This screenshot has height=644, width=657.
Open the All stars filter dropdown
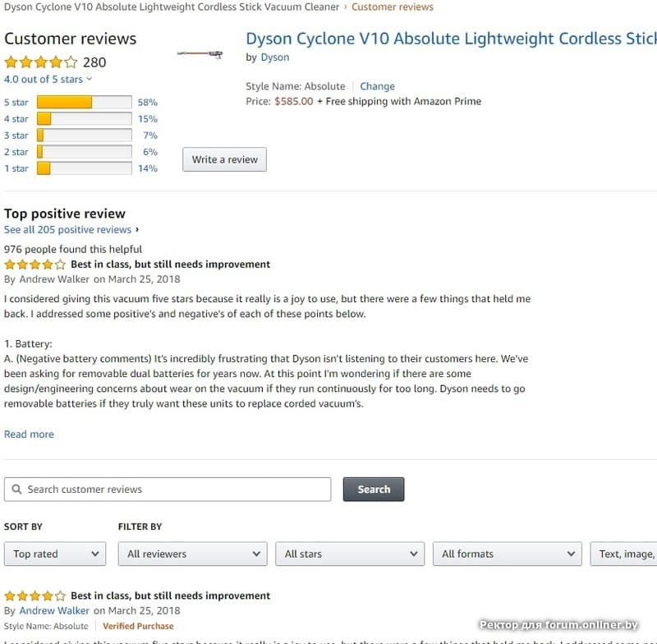[349, 554]
